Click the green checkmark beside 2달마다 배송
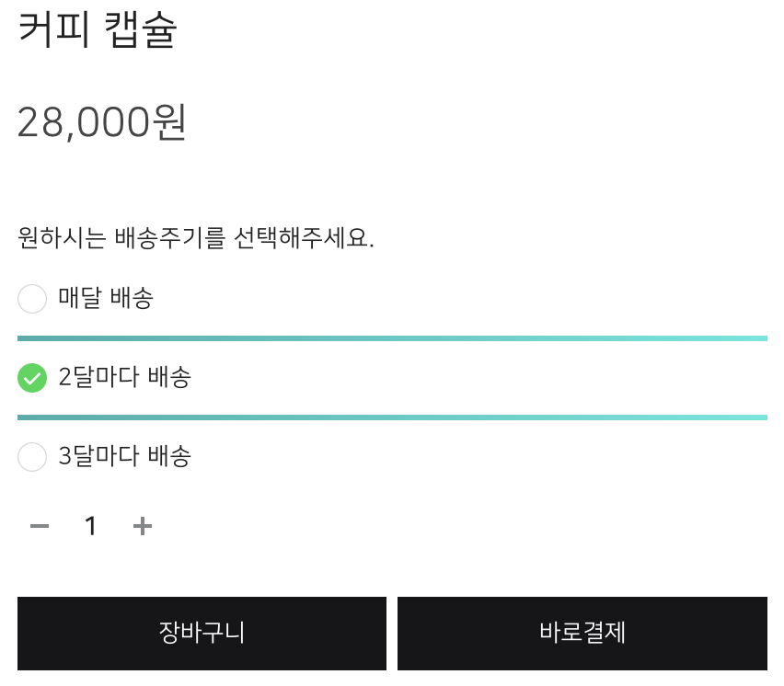 [x=32, y=378]
